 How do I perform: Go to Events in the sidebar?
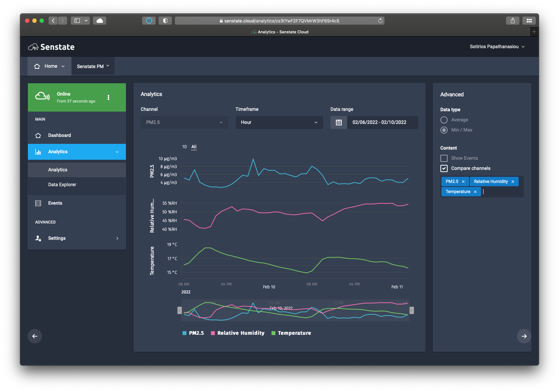55,203
